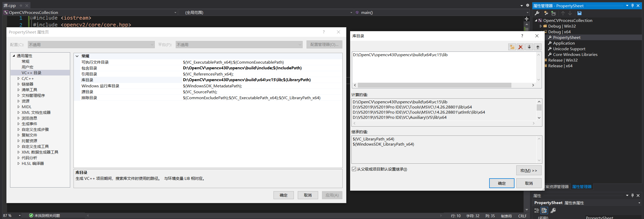Open OpenCVProcessCollection scope dropdown
The height and width of the screenshot is (219, 644).
tap(175, 12)
